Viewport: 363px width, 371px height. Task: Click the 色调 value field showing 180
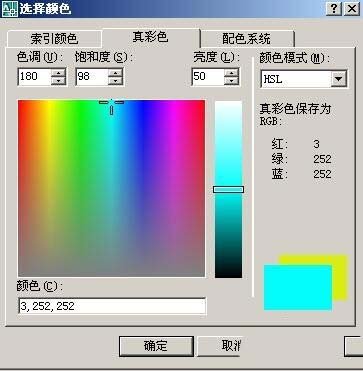[x=34, y=76]
